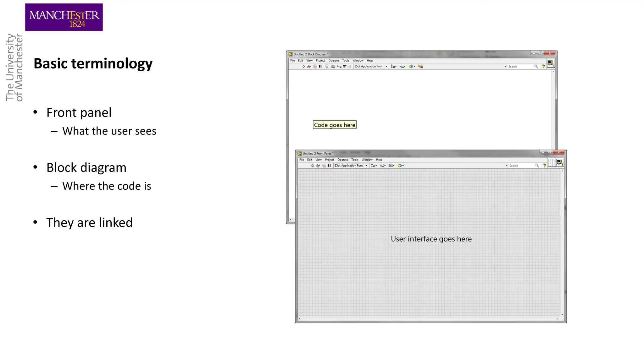Open Reorder dropdown in Front Panel toolbar
The height and width of the screenshot is (362, 644).
click(401, 166)
